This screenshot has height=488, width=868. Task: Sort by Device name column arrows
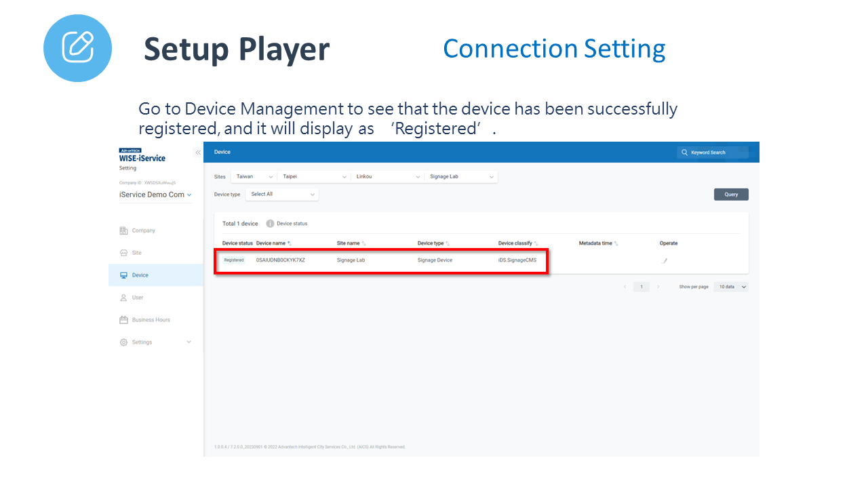coord(290,243)
